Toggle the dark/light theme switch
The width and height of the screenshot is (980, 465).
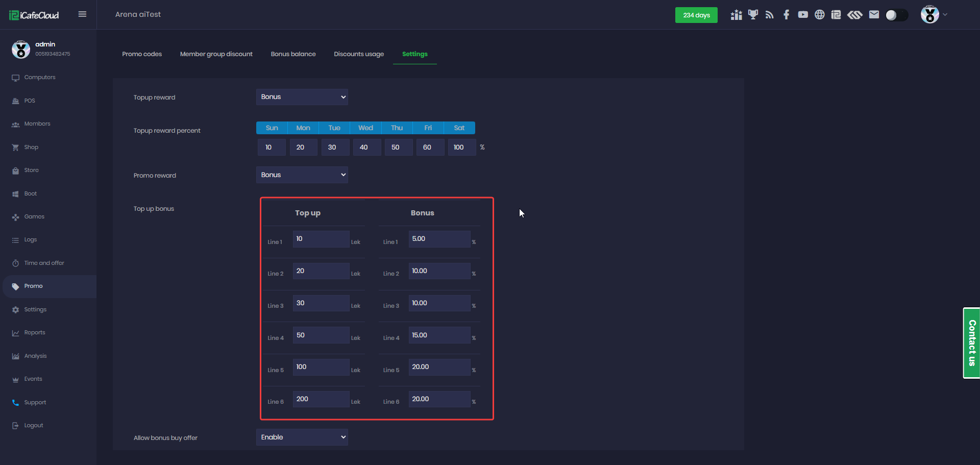896,15
